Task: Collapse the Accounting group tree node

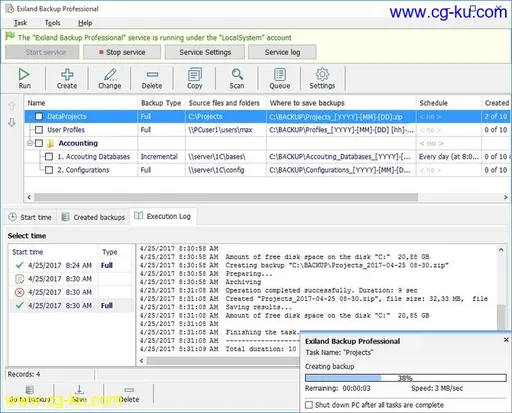Action: (30, 143)
